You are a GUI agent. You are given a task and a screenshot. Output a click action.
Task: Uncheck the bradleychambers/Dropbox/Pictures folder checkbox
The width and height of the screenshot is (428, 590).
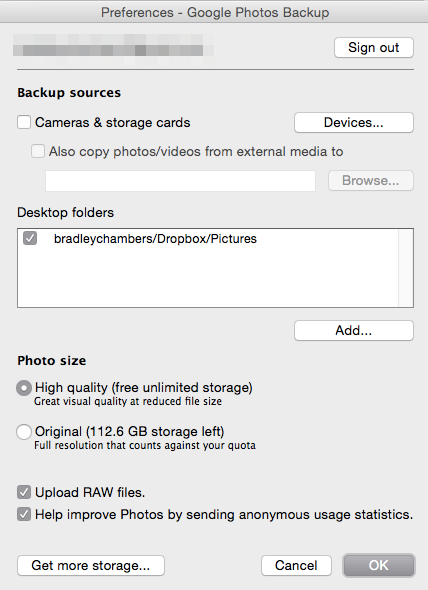(x=30, y=238)
